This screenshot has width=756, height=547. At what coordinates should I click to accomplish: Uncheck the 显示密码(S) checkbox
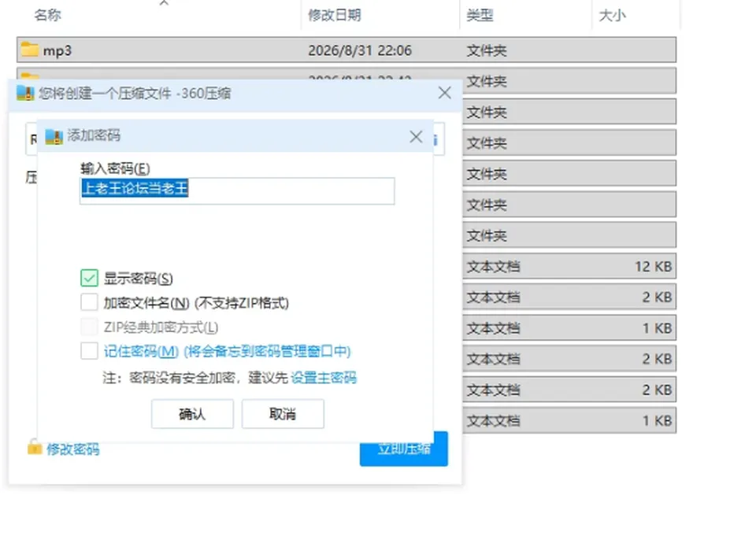click(x=89, y=278)
